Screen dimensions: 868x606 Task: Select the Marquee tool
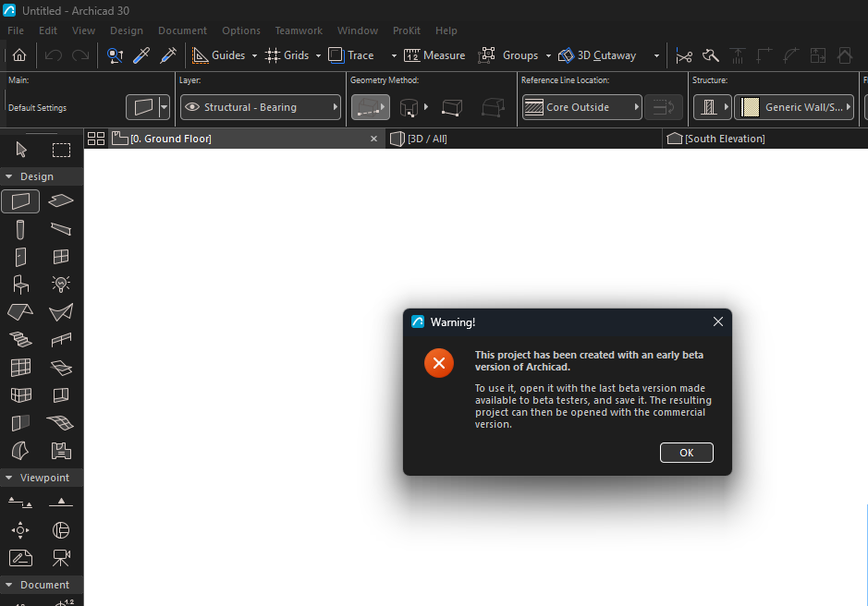61,150
